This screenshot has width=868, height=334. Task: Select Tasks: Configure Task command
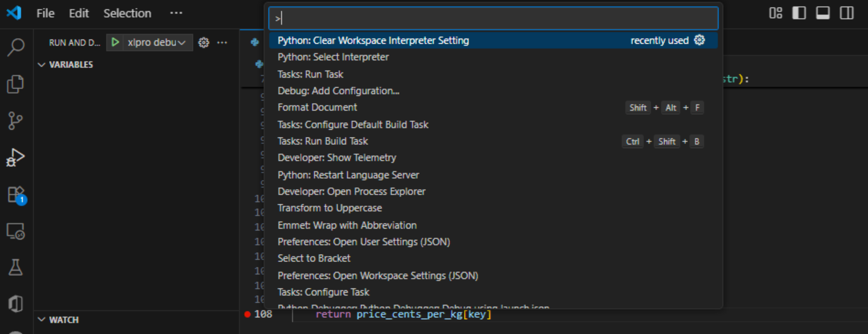pyautogui.click(x=493, y=292)
